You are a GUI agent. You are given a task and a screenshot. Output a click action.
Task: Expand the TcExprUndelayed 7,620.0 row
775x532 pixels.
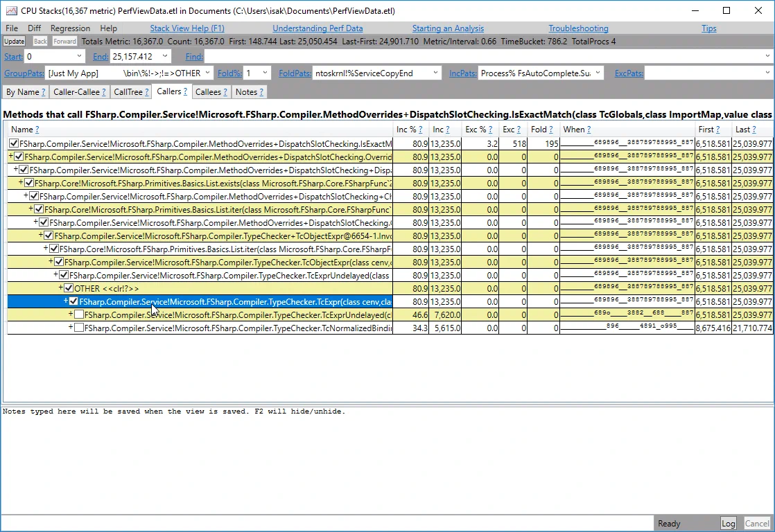point(71,314)
